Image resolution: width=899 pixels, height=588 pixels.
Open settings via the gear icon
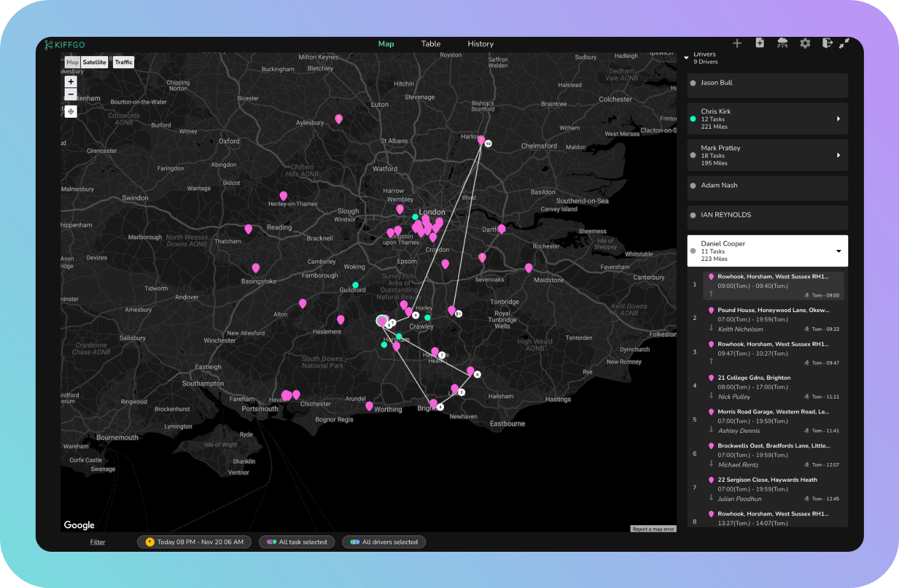click(805, 43)
